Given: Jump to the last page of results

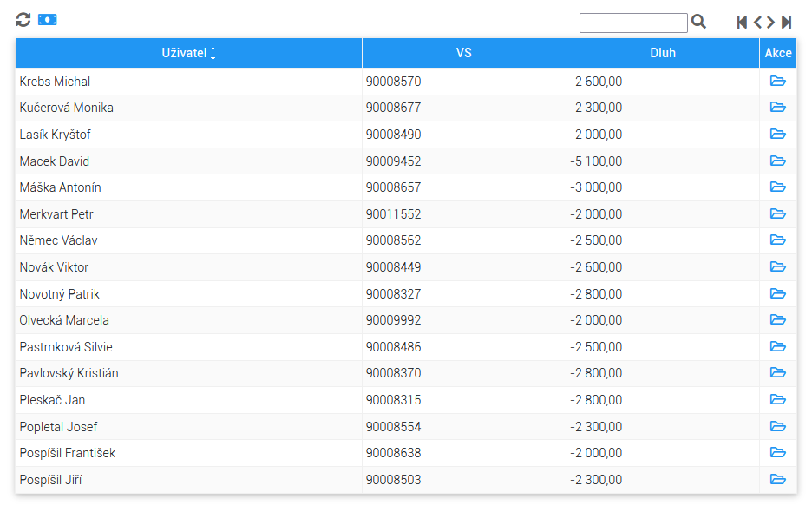Looking at the screenshot, I should (x=787, y=22).
